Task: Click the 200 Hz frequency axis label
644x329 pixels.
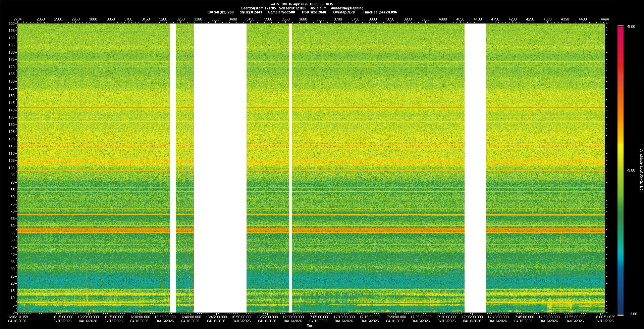Action: (11, 23)
